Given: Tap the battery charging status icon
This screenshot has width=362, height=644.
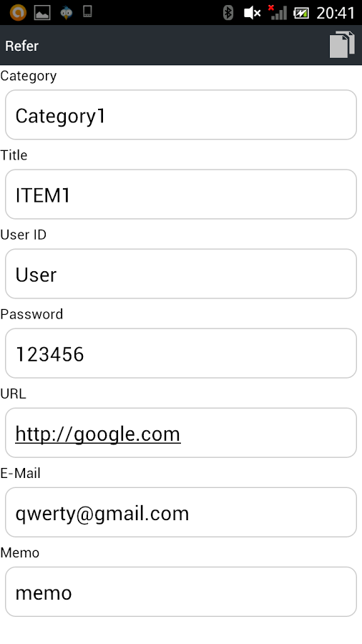Looking at the screenshot, I should pos(301,13).
